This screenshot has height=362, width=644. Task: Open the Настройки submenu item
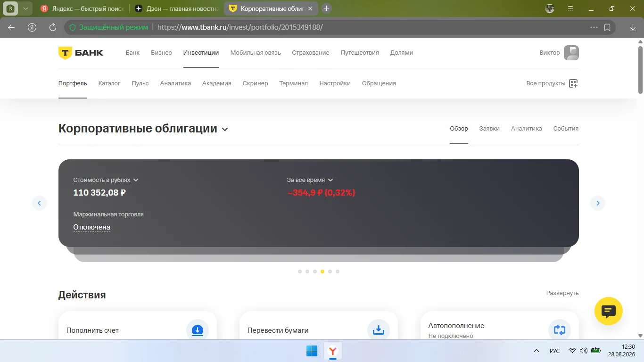tap(335, 83)
